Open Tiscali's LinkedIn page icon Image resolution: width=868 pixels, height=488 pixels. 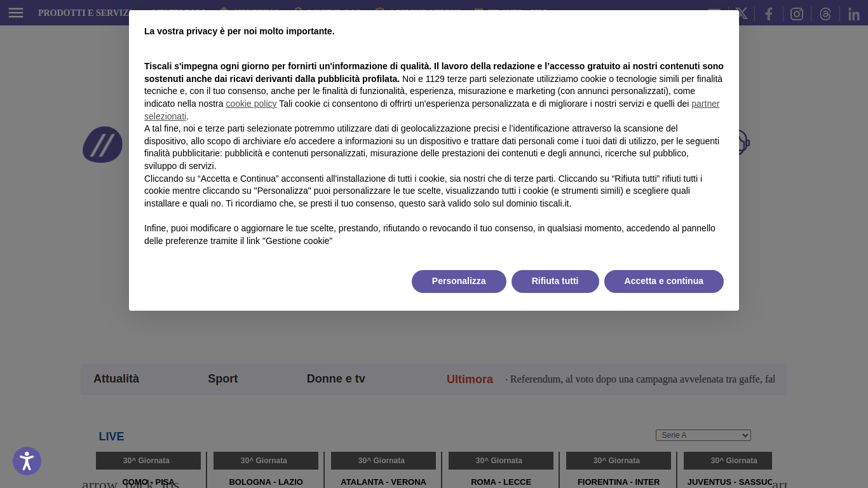[x=854, y=14]
